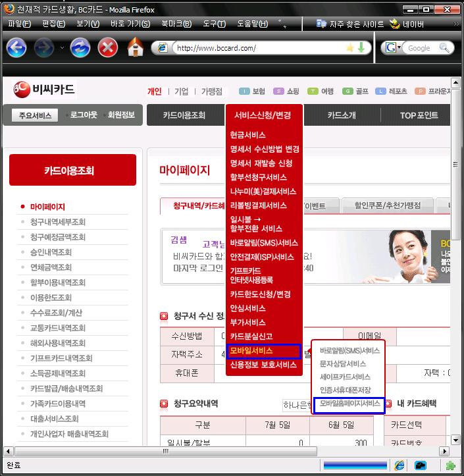Open the 편집(E) menu
This screenshot has width=464, height=476.
coord(54,24)
